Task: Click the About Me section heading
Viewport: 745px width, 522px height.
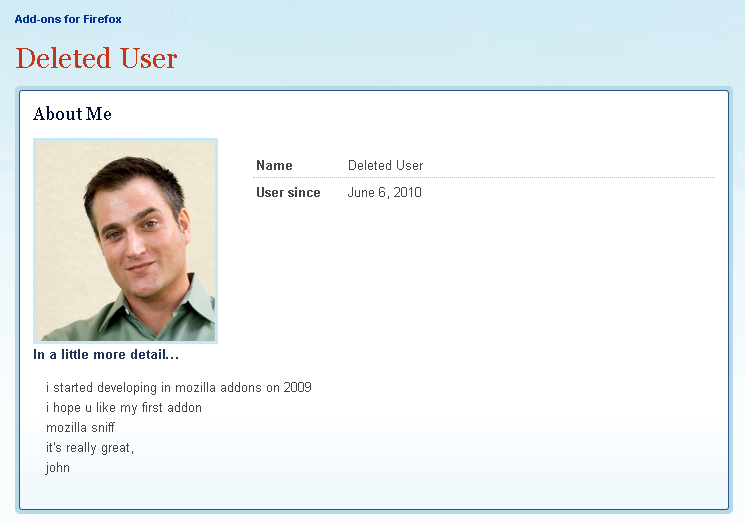Action: pos(72,114)
